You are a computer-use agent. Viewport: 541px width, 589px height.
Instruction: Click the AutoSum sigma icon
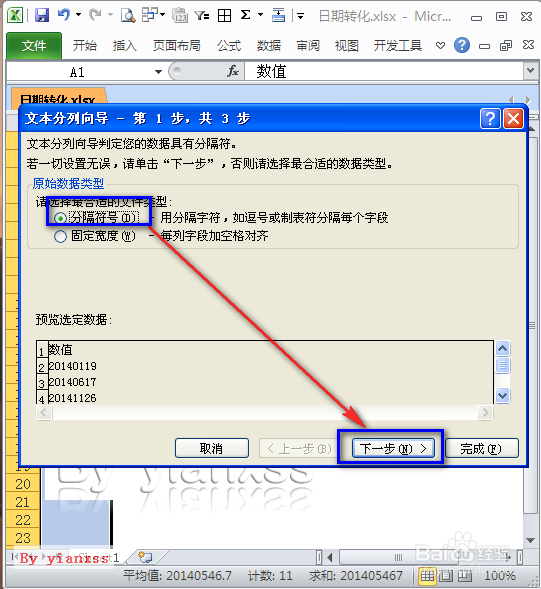tap(245, 15)
